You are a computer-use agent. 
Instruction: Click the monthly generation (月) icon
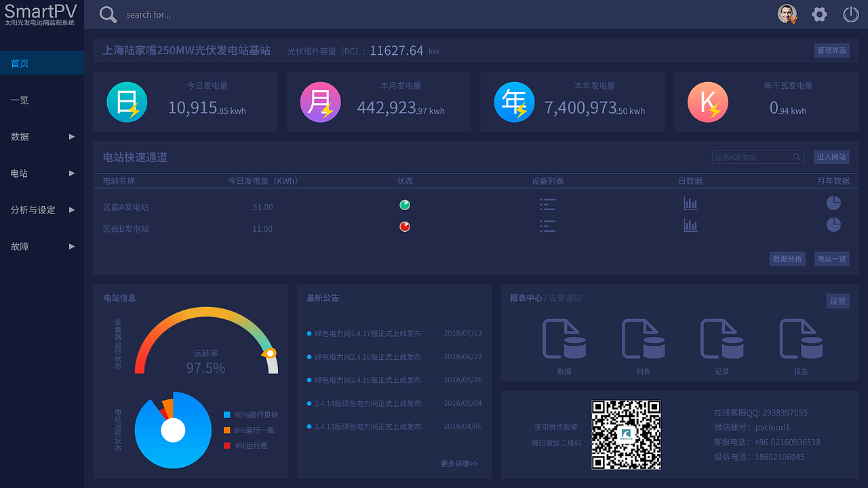(320, 102)
